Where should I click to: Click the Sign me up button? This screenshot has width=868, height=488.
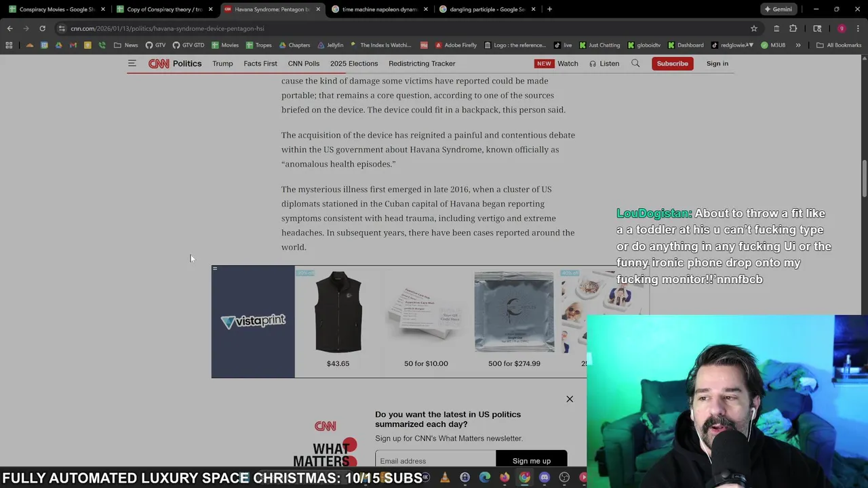click(532, 459)
